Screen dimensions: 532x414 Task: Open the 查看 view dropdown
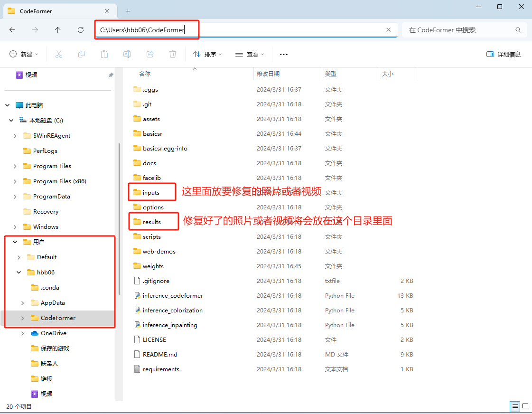point(250,54)
